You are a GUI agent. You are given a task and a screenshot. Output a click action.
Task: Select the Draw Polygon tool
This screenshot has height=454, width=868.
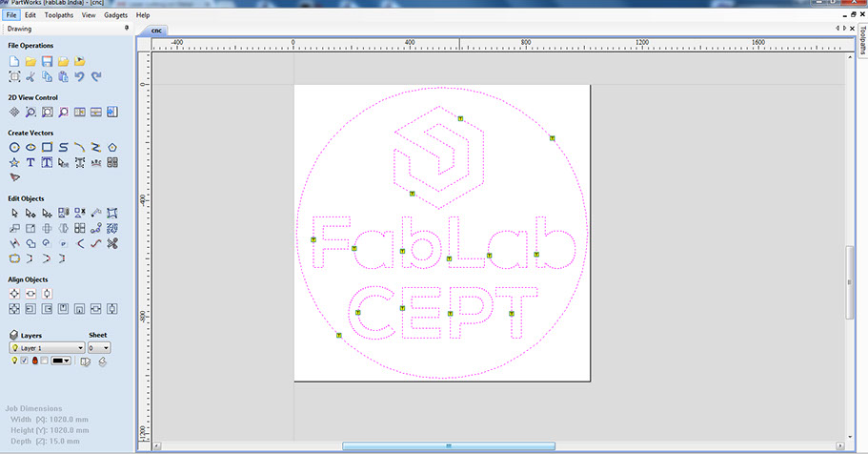pyautogui.click(x=112, y=148)
